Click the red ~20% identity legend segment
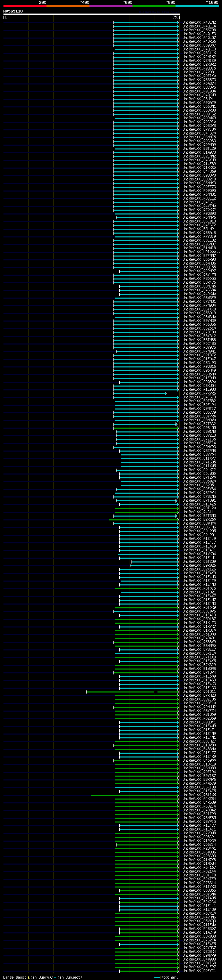222x980 pixels. click(25, 6)
